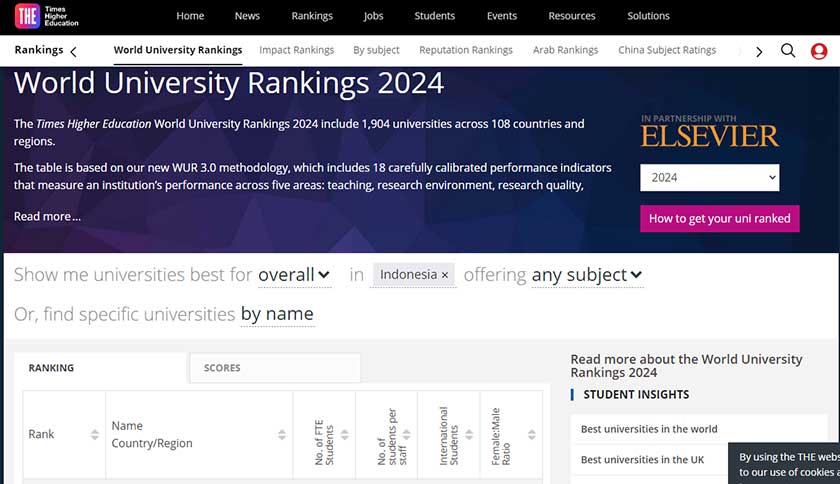Sort by Name Country/Region arrows

click(x=282, y=435)
